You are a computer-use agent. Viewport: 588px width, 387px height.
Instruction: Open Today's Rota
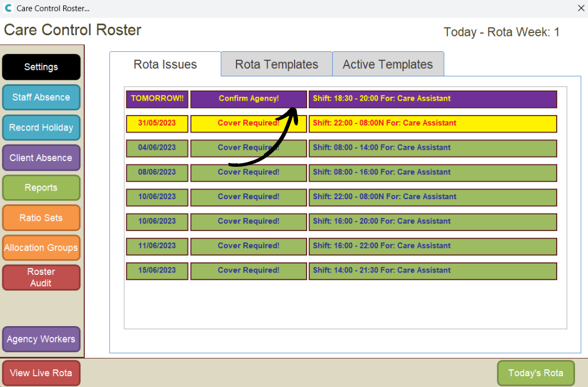[x=536, y=373]
